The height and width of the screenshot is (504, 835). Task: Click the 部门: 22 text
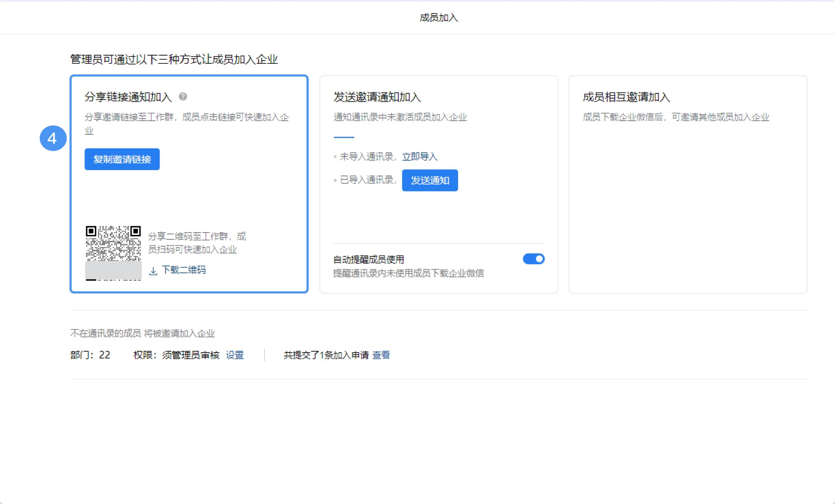(x=90, y=355)
